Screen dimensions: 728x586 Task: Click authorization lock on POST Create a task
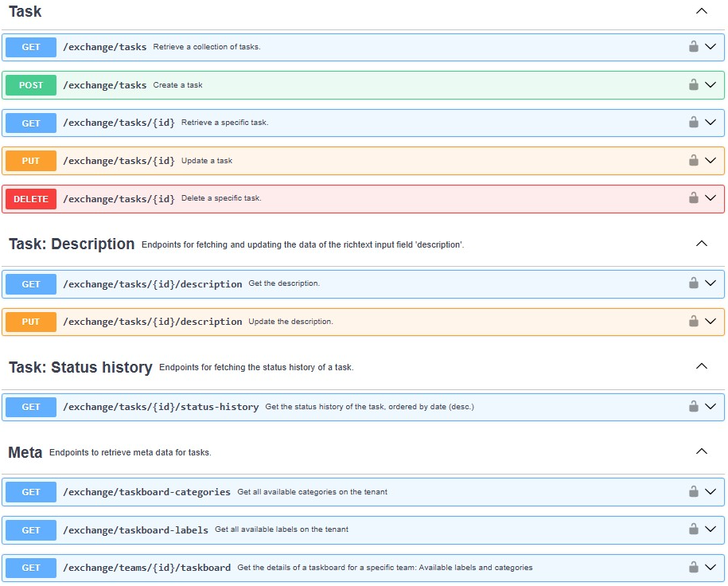point(693,84)
